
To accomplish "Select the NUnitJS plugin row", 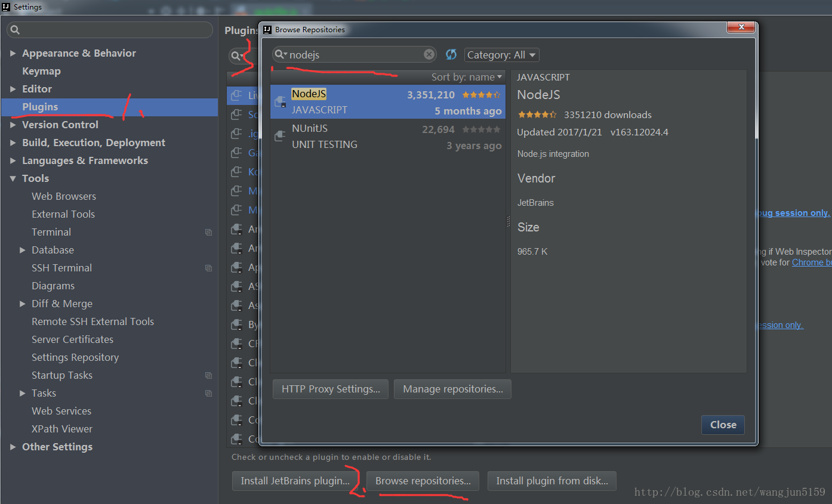I will [x=388, y=136].
